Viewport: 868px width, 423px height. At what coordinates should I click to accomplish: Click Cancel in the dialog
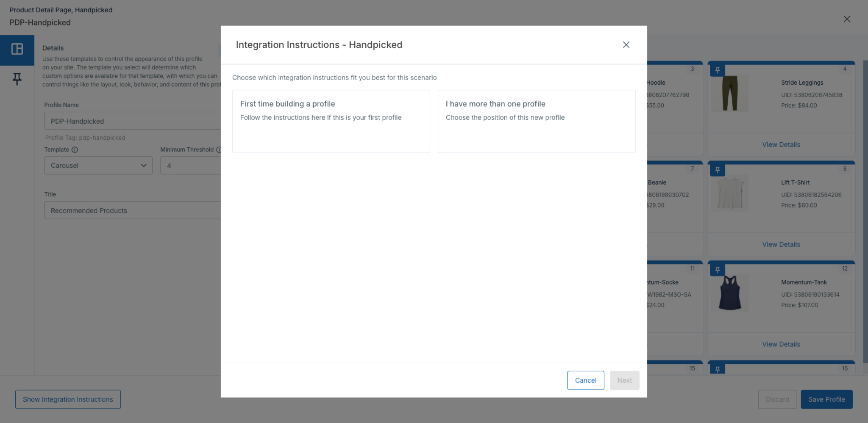586,380
